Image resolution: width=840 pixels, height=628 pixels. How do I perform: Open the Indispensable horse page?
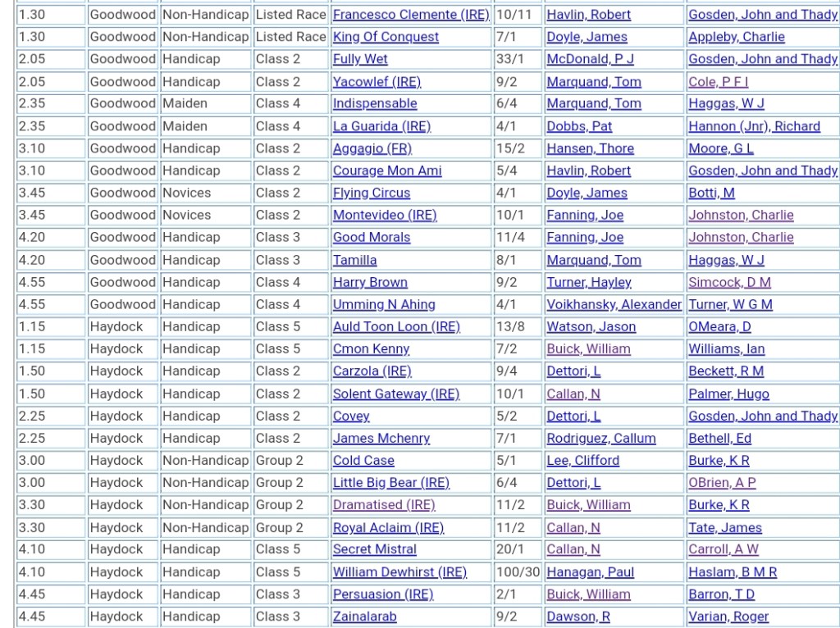point(374,104)
